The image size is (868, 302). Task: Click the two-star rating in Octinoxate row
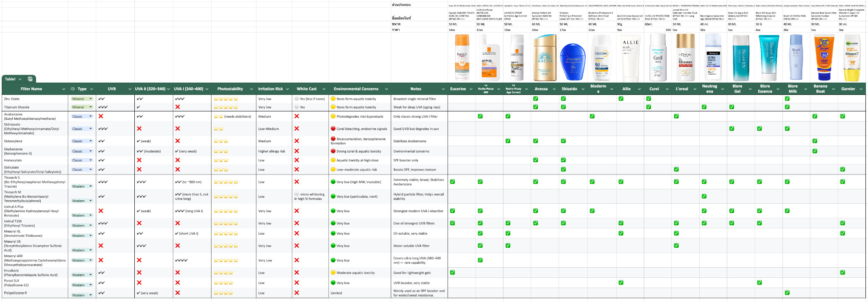pyautogui.click(x=218, y=129)
